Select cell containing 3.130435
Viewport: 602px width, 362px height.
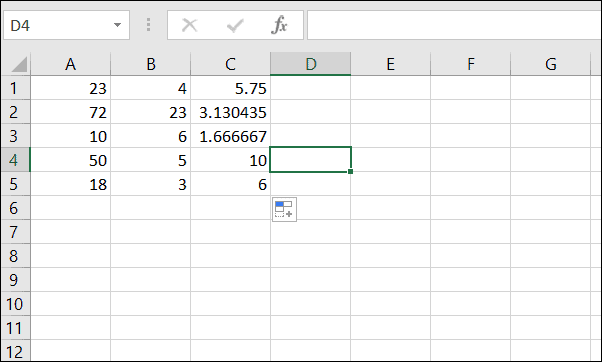(x=230, y=112)
